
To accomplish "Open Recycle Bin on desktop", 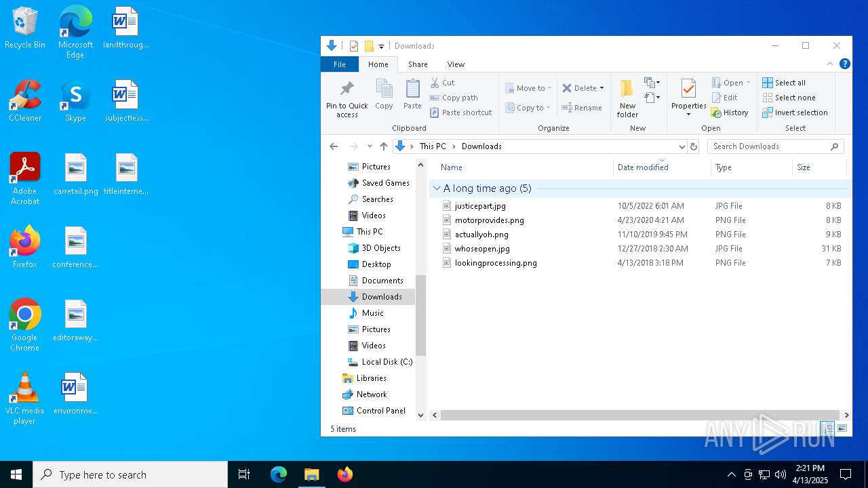I will click(25, 28).
